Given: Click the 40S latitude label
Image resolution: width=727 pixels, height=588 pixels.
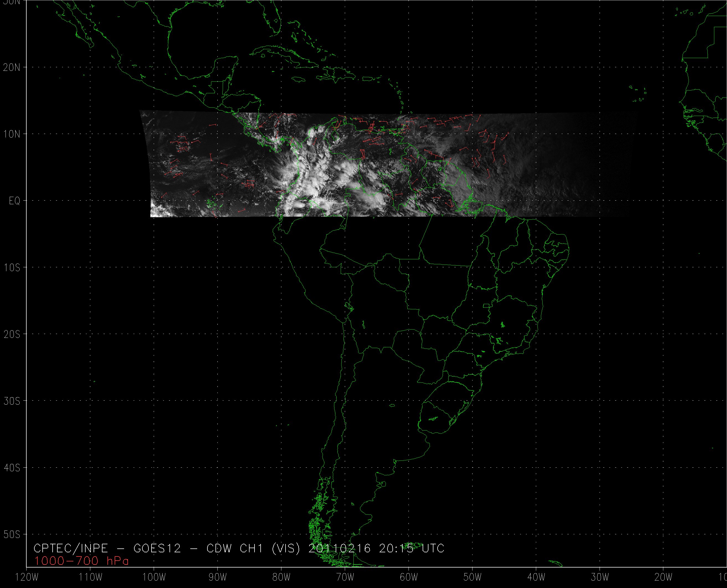Looking at the screenshot, I should coord(12,468).
